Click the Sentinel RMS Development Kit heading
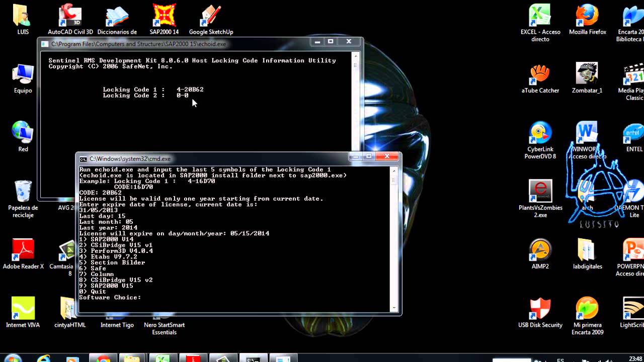 [192, 60]
